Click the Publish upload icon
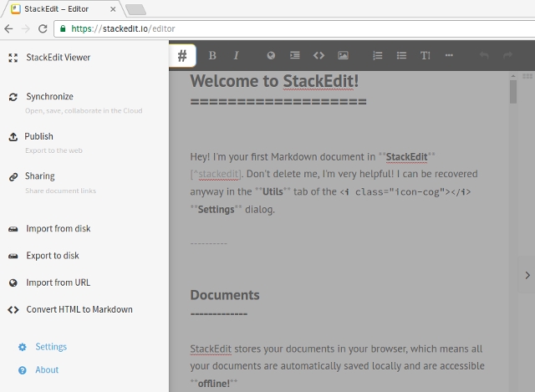 [13, 137]
